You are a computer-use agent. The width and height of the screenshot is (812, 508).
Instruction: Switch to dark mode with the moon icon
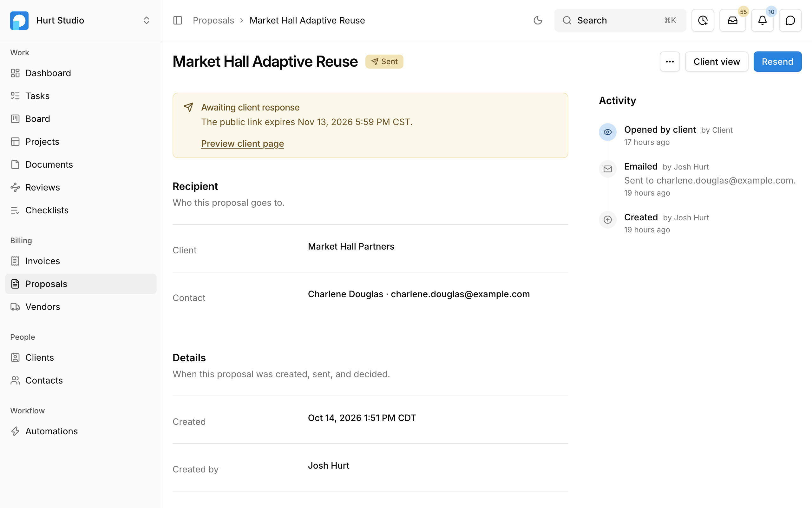click(538, 21)
